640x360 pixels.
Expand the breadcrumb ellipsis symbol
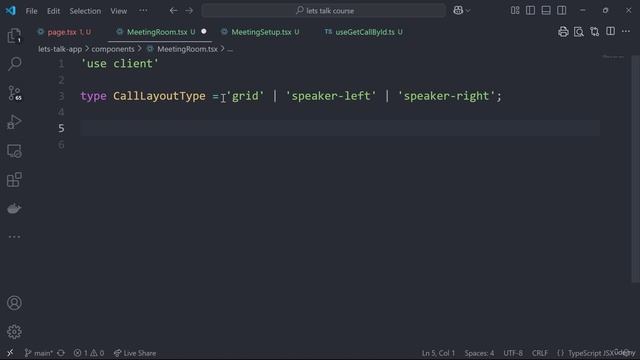pos(230,49)
